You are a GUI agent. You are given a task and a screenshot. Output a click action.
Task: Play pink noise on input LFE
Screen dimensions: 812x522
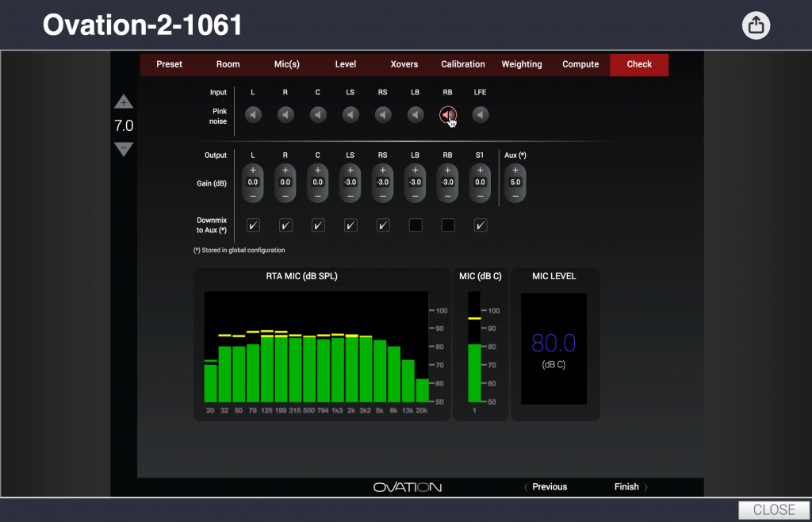[480, 114]
